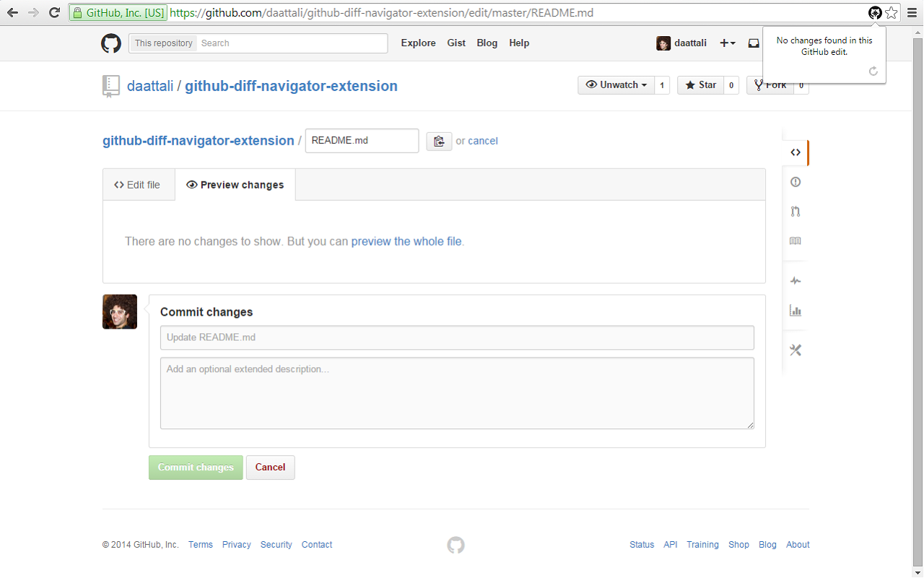Image resolution: width=924 pixels, height=578 pixels.
Task: Click the browser back arrow
Action: pyautogui.click(x=13, y=12)
